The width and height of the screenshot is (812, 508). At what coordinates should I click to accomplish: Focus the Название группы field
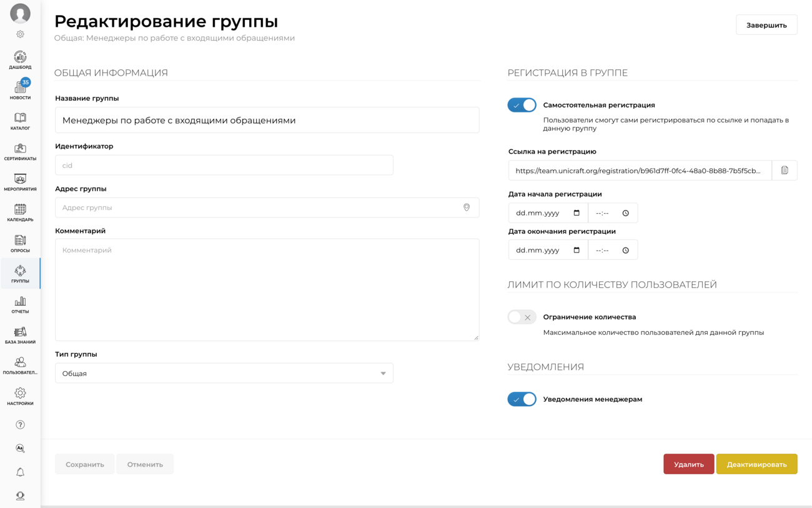tap(267, 120)
